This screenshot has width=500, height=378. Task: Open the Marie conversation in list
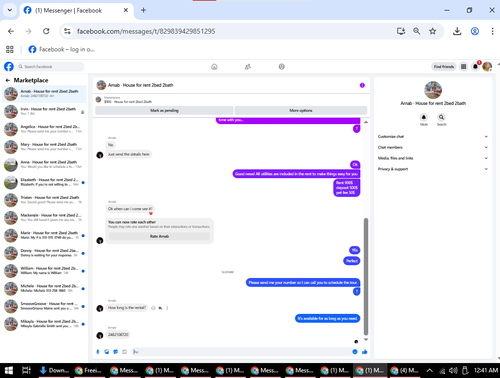pyautogui.click(x=44, y=235)
